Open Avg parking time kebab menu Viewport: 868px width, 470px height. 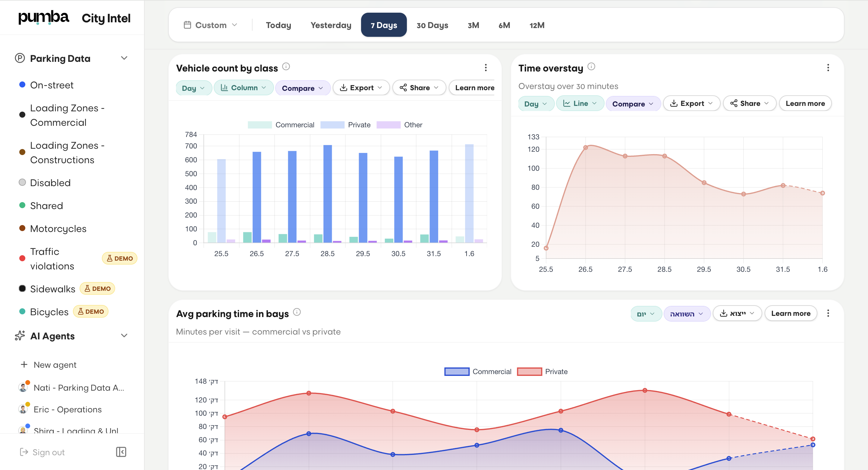point(828,313)
